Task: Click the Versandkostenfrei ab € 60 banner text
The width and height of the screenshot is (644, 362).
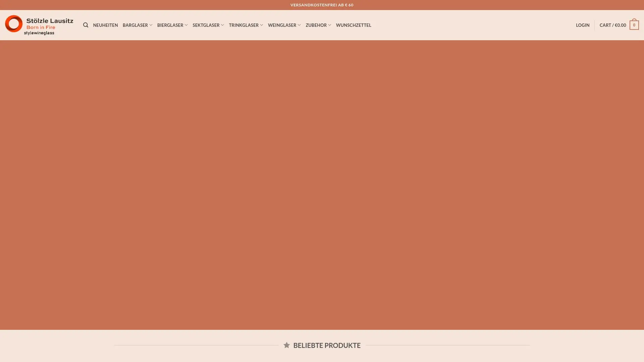Action: tap(322, 5)
